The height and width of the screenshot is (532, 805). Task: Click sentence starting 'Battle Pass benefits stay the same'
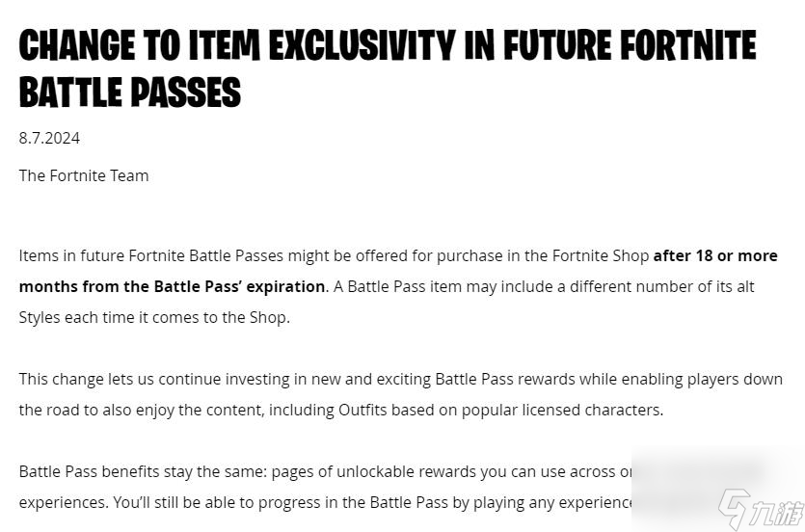326,471
